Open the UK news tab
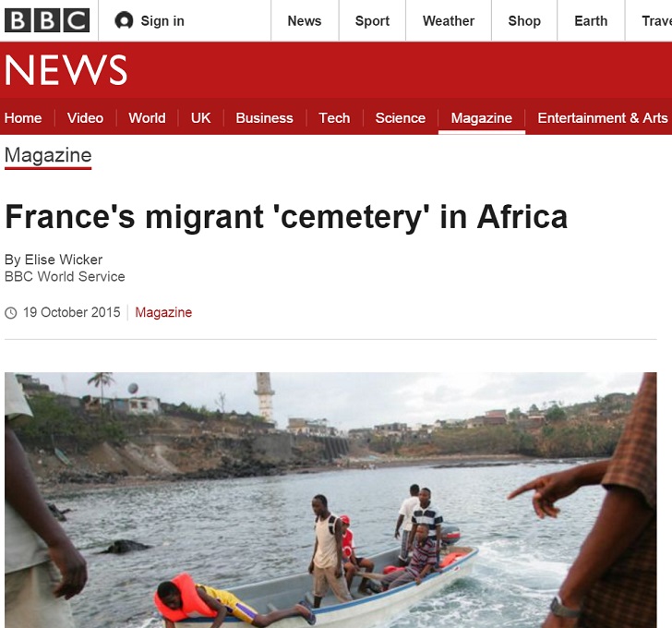The image size is (672, 628). pyautogui.click(x=200, y=118)
